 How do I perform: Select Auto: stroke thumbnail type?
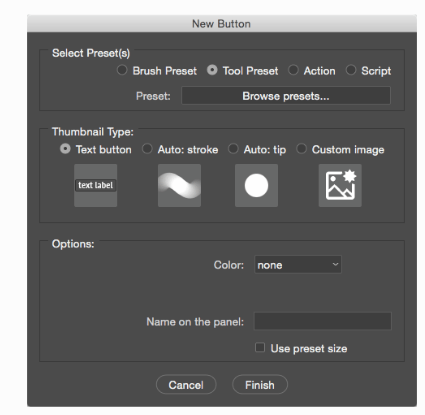[x=147, y=149]
